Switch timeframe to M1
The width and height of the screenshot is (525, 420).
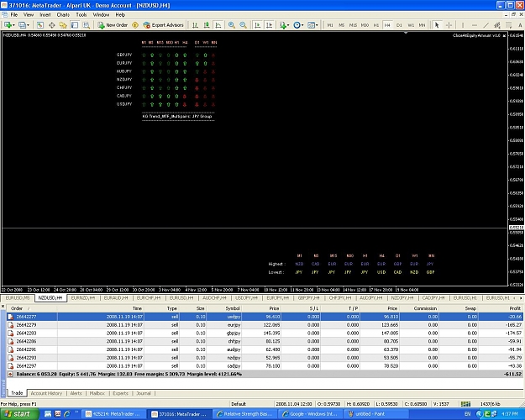point(330,25)
